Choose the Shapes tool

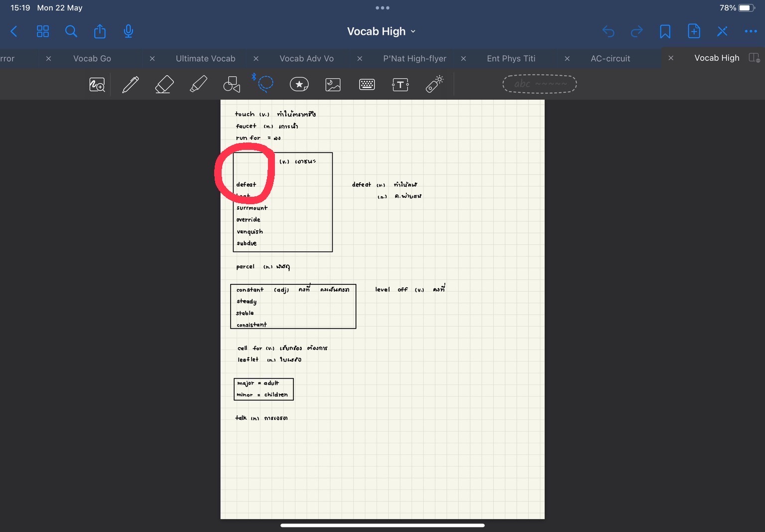pyautogui.click(x=232, y=85)
